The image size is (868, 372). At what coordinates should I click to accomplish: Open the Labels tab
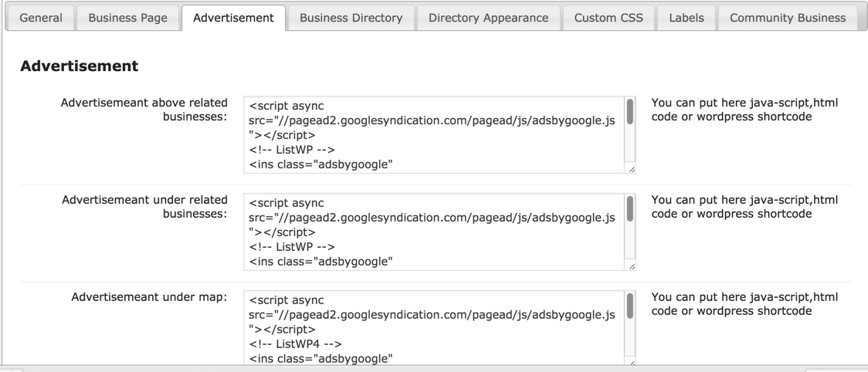(686, 18)
